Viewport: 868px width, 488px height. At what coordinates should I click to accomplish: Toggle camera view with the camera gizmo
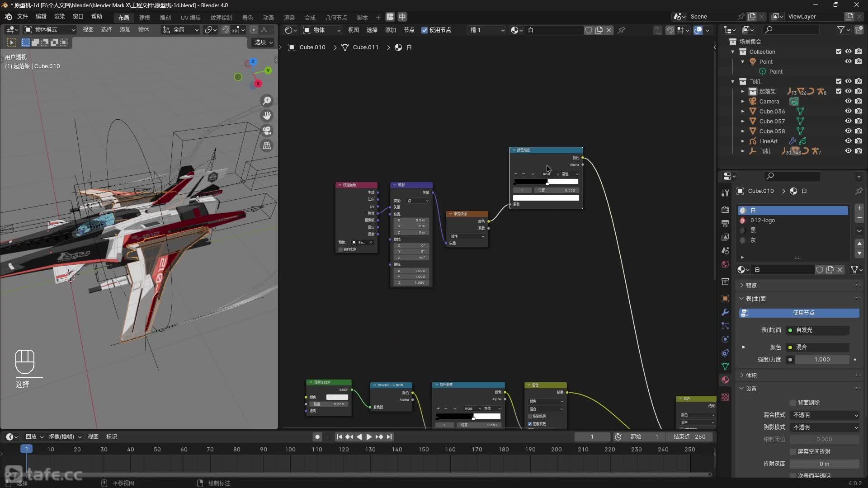(267, 131)
